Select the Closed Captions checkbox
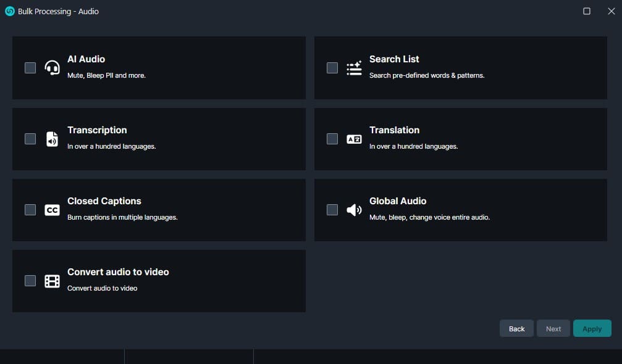 (30, 210)
